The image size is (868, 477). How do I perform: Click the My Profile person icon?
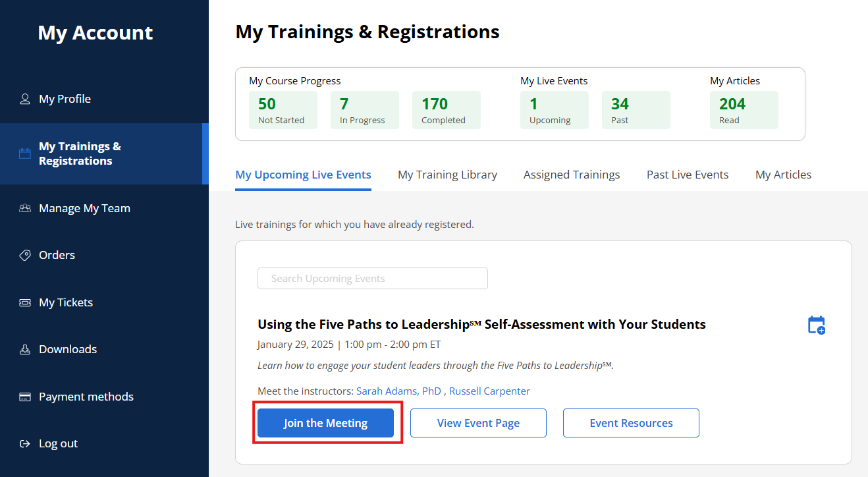[25, 99]
